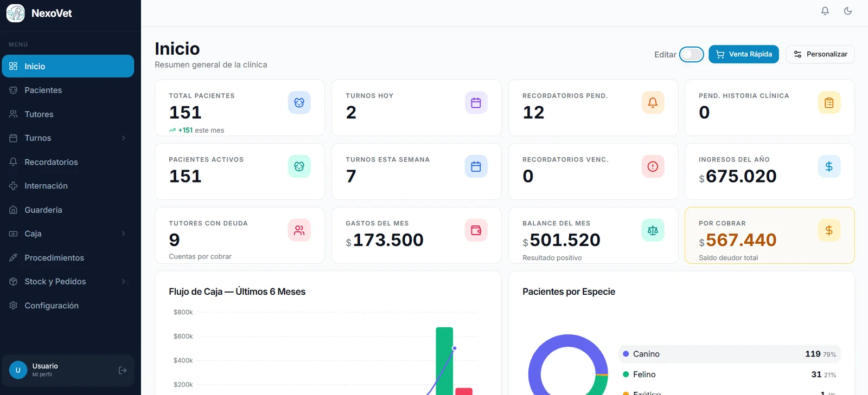Click the Pacientes por Especie donut chart
868x395 pixels.
(x=568, y=366)
